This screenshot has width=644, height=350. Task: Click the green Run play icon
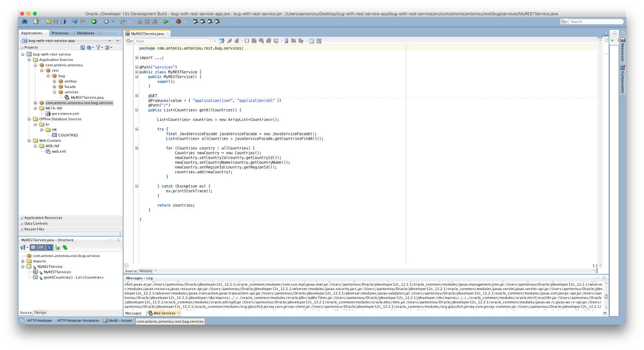tap(166, 22)
